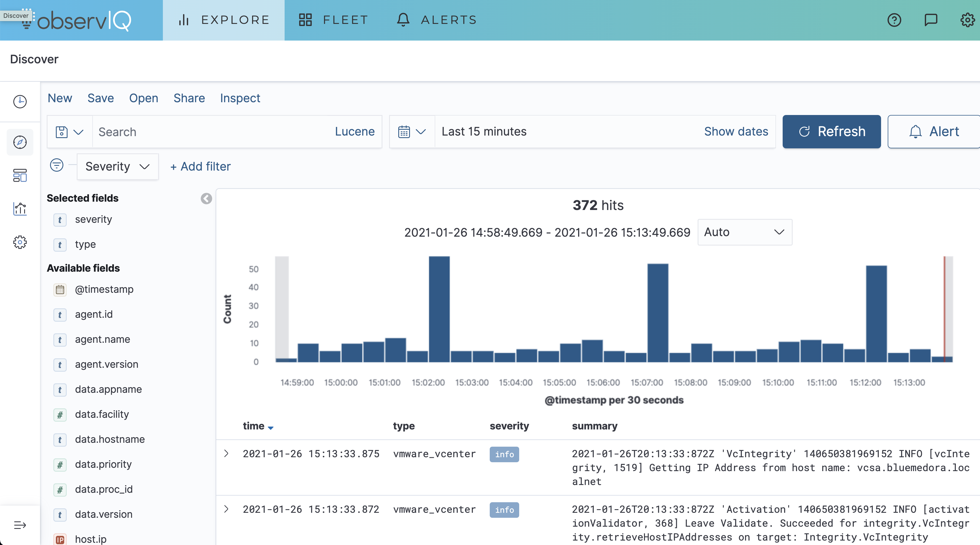
Task: Select the agent.version field
Action: [106, 364]
